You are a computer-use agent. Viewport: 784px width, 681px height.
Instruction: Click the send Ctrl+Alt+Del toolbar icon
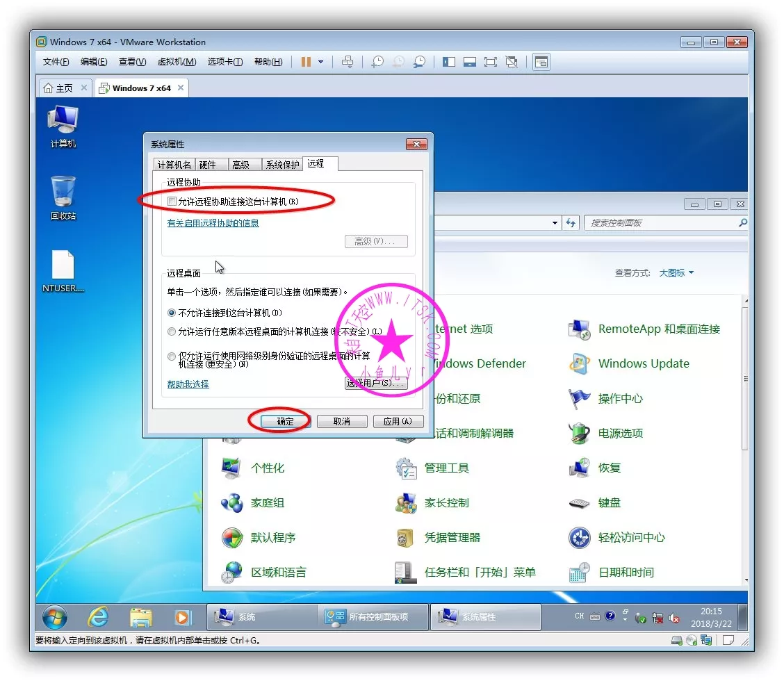coord(348,62)
